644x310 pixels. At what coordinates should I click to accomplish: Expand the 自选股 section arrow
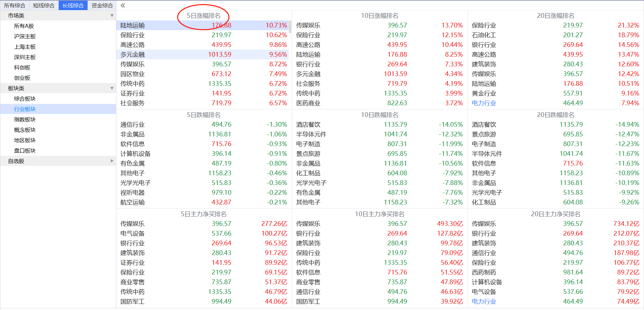[112, 161]
